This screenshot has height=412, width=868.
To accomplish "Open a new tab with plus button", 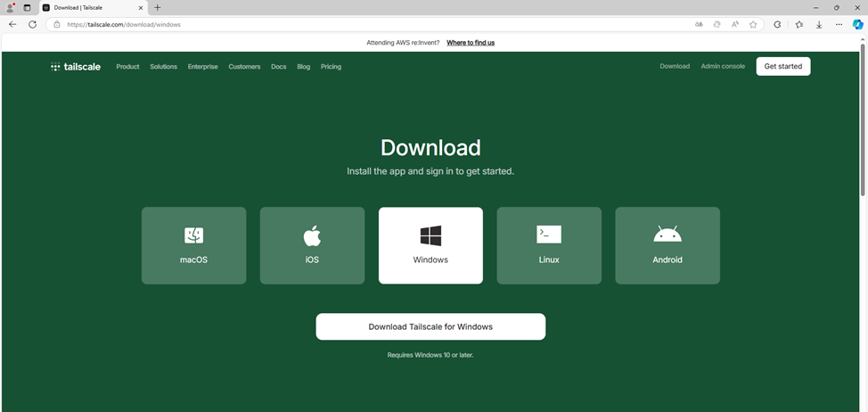I will click(157, 8).
